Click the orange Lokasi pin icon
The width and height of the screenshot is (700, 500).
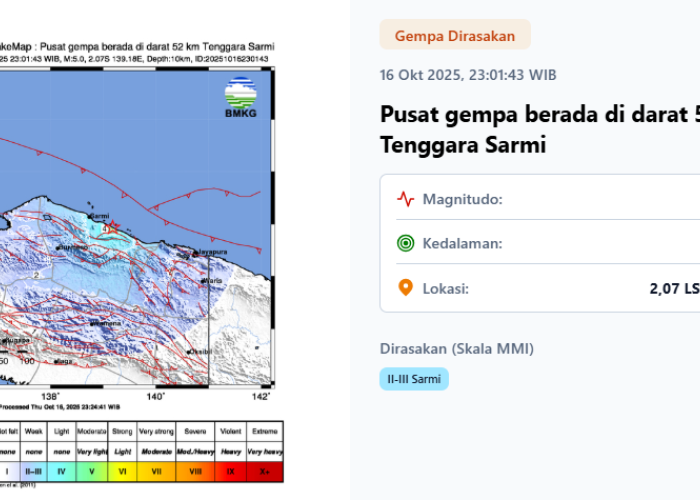[x=405, y=288]
